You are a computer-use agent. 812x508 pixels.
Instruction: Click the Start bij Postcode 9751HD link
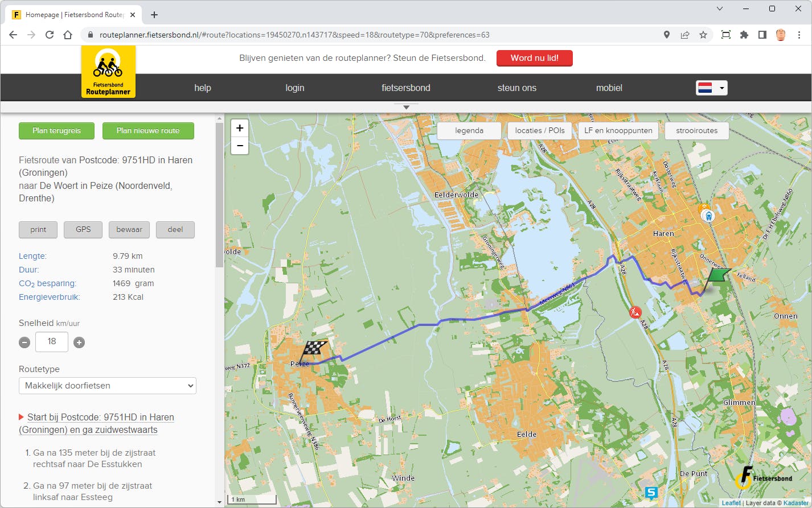click(97, 423)
